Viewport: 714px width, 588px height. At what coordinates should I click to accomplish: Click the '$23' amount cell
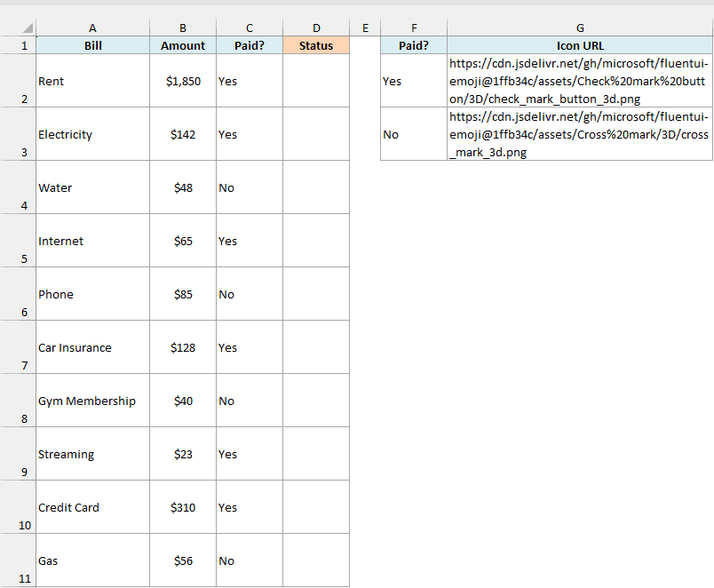(x=183, y=454)
